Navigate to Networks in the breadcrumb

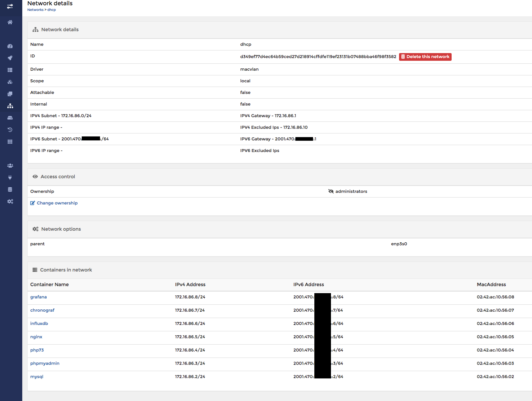point(35,10)
